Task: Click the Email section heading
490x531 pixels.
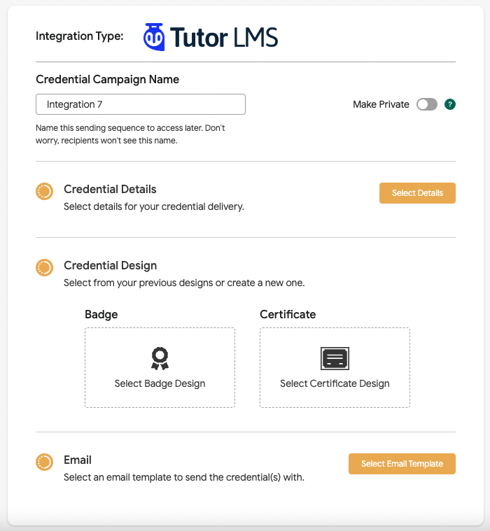Action: click(78, 460)
